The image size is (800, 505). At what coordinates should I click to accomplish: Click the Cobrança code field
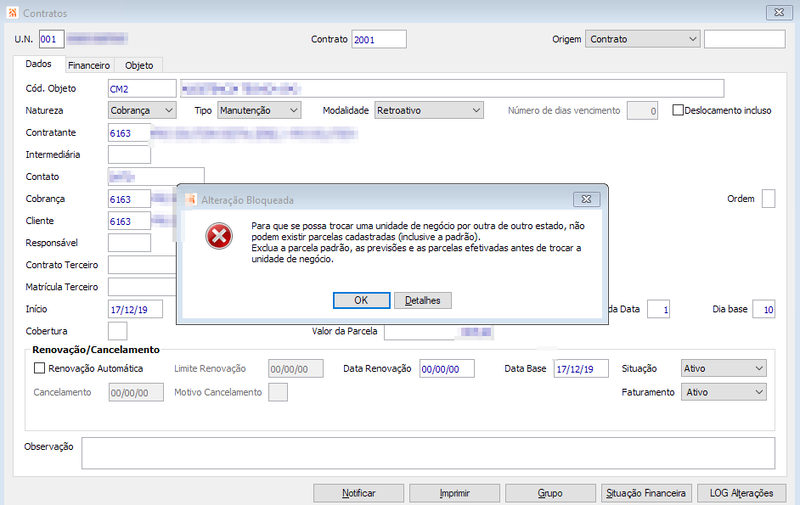click(130, 199)
